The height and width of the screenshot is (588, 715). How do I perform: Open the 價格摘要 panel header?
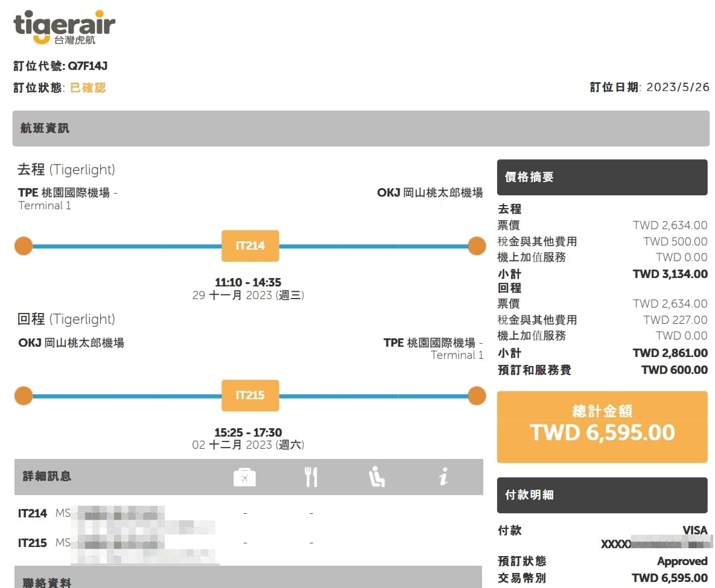602,177
